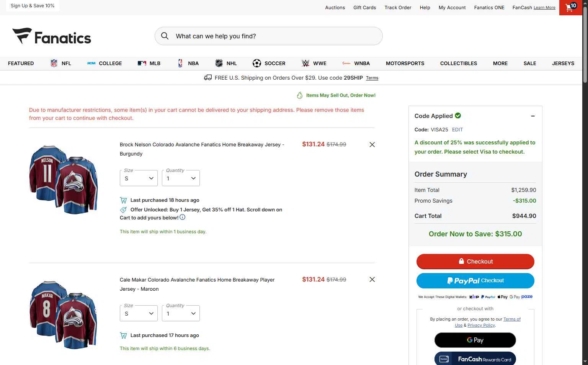Collapse the Code Applied promo section

pos(532,116)
